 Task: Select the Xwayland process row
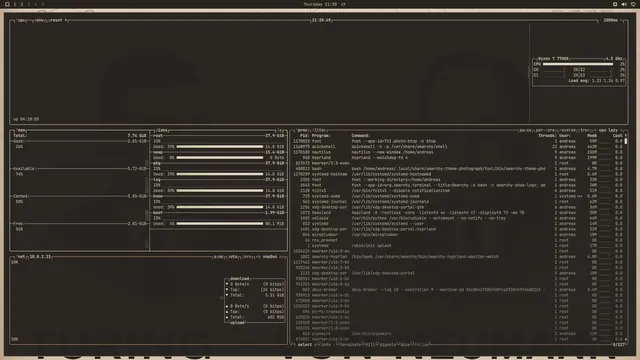[458, 213]
